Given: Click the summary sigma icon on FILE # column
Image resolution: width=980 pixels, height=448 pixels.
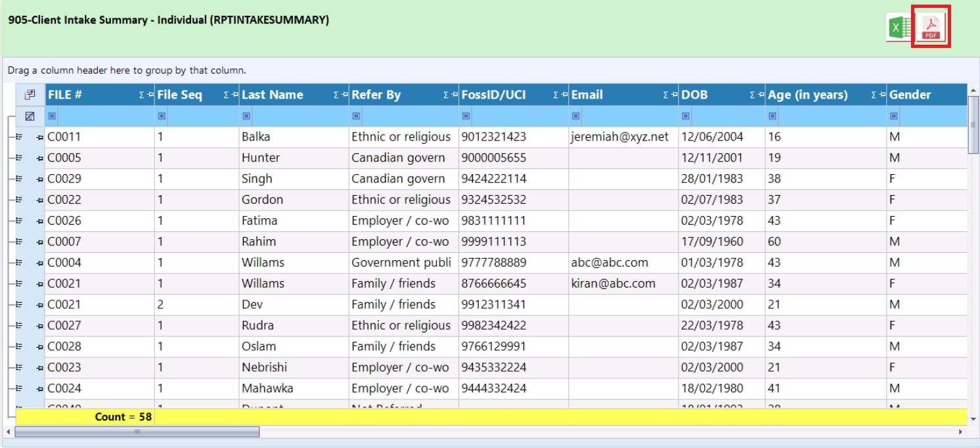Looking at the screenshot, I should (142, 95).
